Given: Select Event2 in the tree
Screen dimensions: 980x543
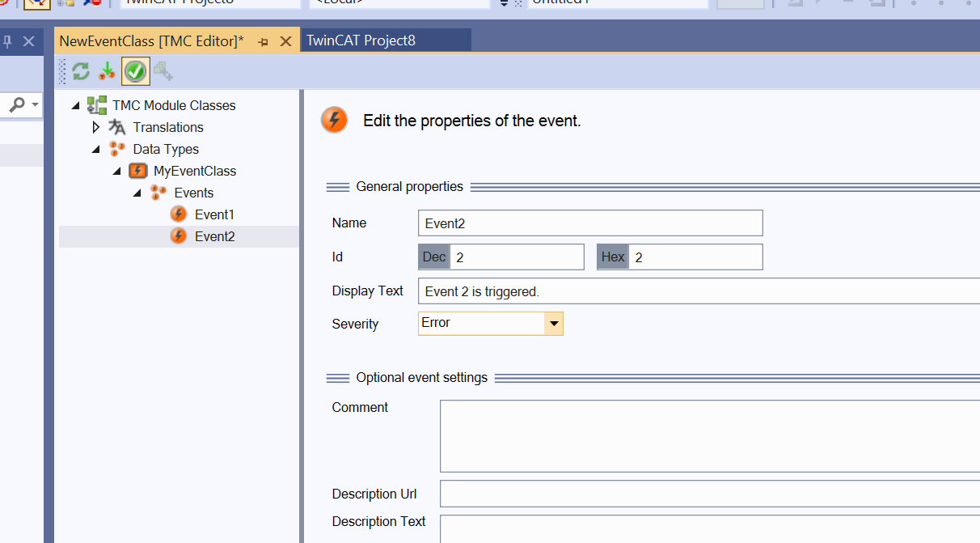Looking at the screenshot, I should 215,236.
